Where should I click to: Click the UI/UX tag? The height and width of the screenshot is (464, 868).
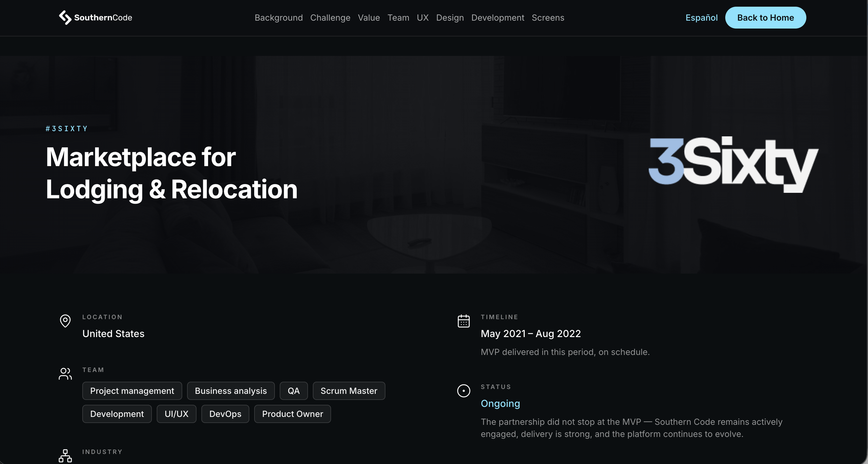176,414
